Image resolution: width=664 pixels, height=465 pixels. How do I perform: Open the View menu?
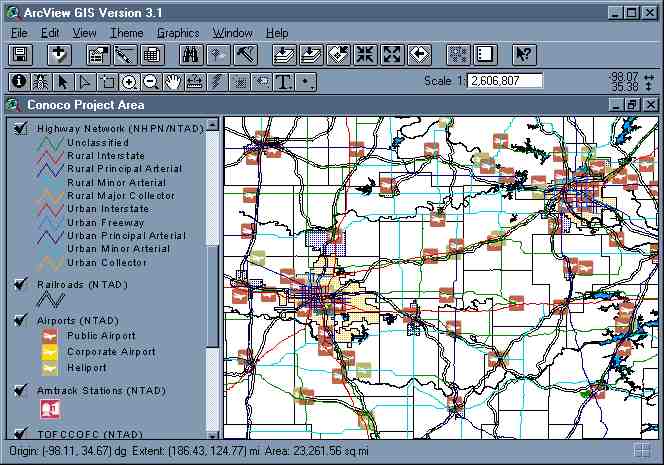click(x=84, y=33)
